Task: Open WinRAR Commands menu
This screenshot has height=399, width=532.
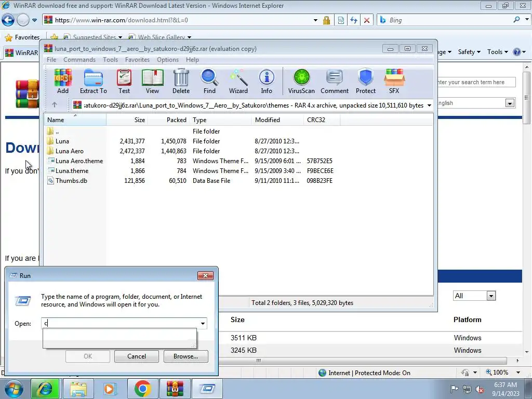Action: tap(79, 60)
